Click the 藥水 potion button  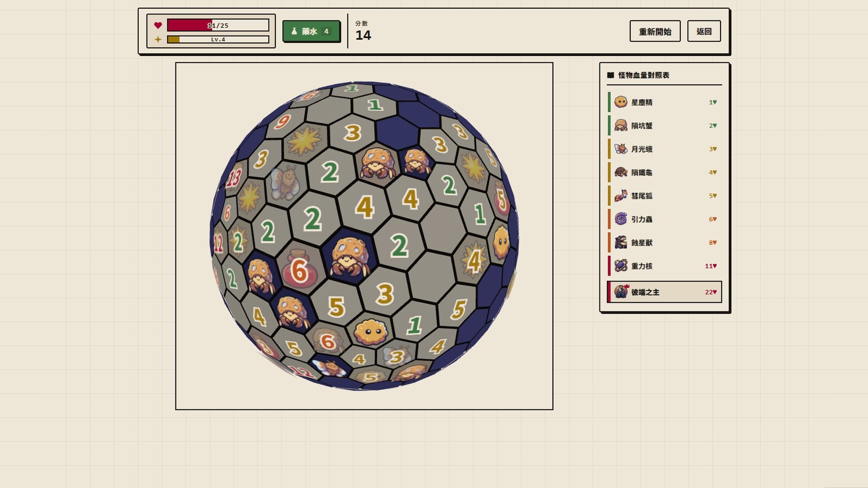tap(311, 31)
